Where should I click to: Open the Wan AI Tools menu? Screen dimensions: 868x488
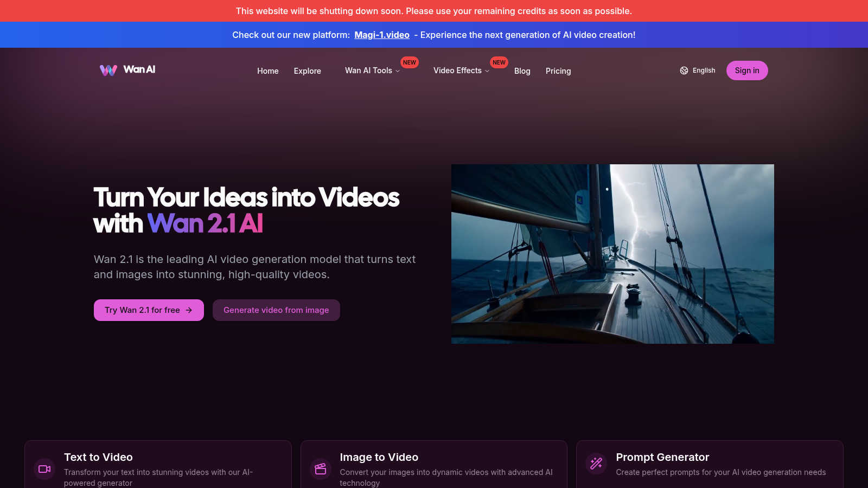pyautogui.click(x=373, y=70)
